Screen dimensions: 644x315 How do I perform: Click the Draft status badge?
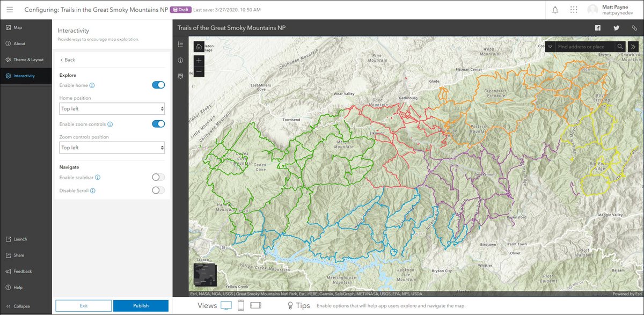coord(181,10)
